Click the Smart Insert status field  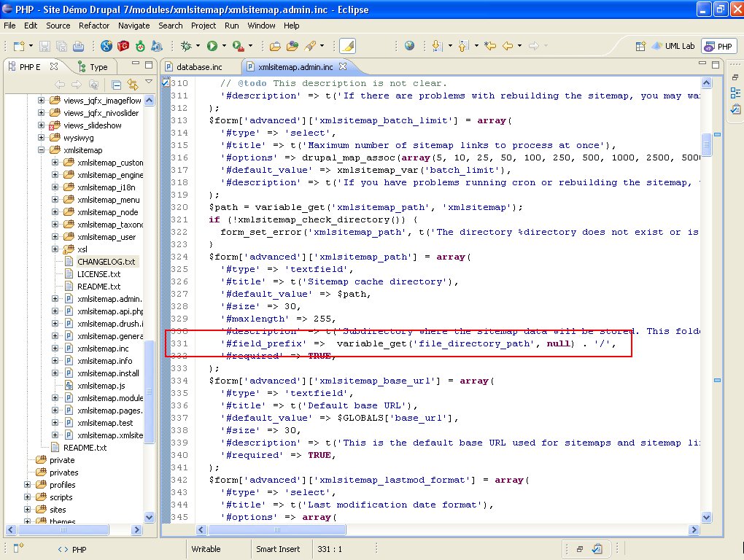278,549
